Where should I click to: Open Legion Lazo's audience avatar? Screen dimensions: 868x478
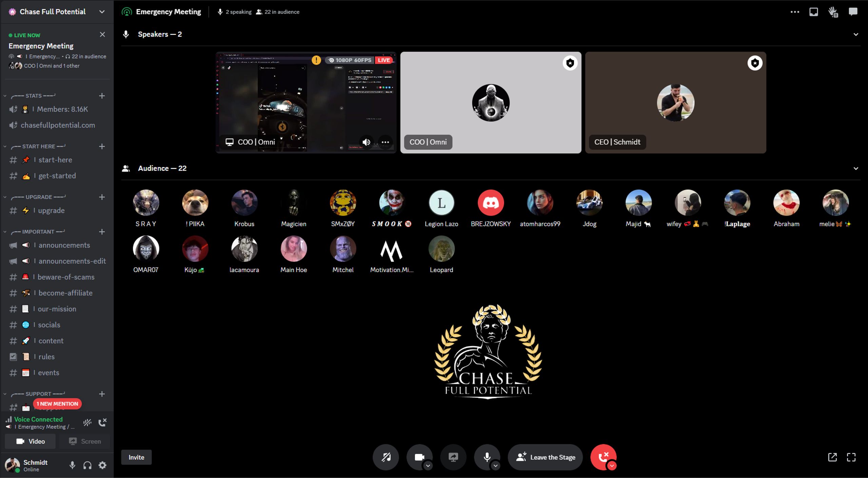441,203
